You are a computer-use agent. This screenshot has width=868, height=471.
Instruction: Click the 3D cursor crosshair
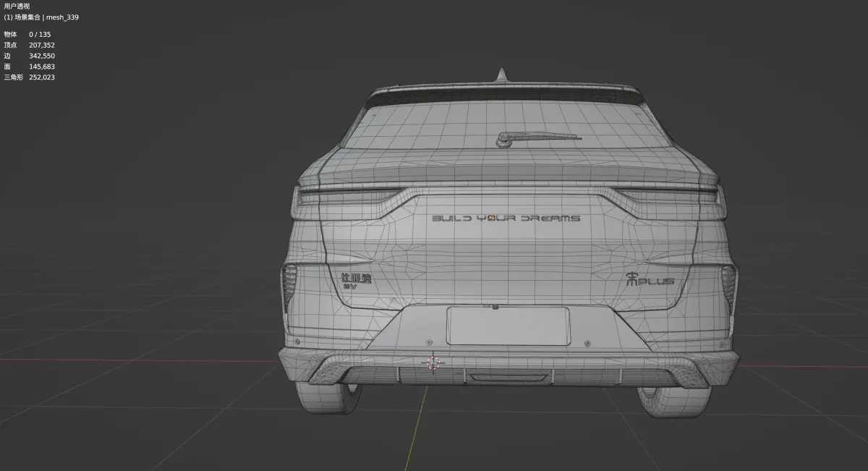coord(433,362)
